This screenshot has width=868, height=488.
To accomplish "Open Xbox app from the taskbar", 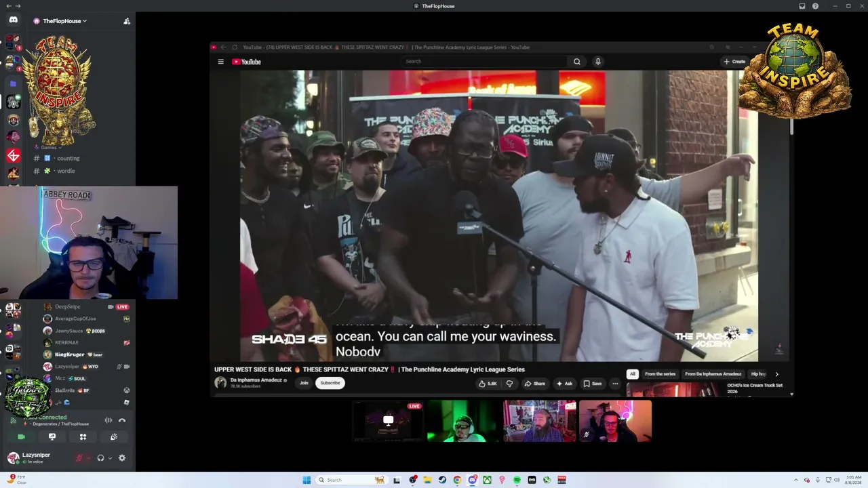I will tap(487, 480).
